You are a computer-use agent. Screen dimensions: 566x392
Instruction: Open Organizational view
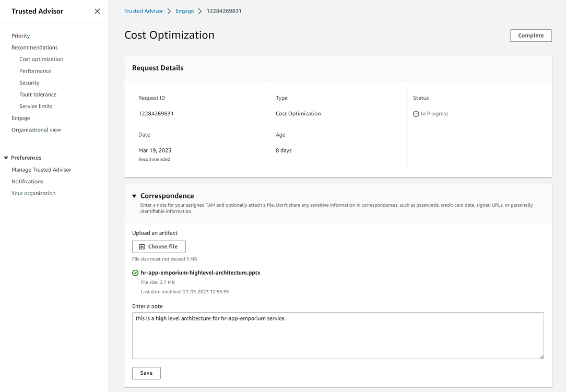point(36,129)
